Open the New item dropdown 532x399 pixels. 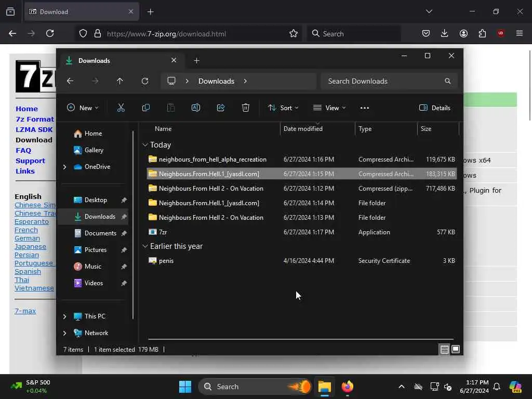tap(83, 108)
